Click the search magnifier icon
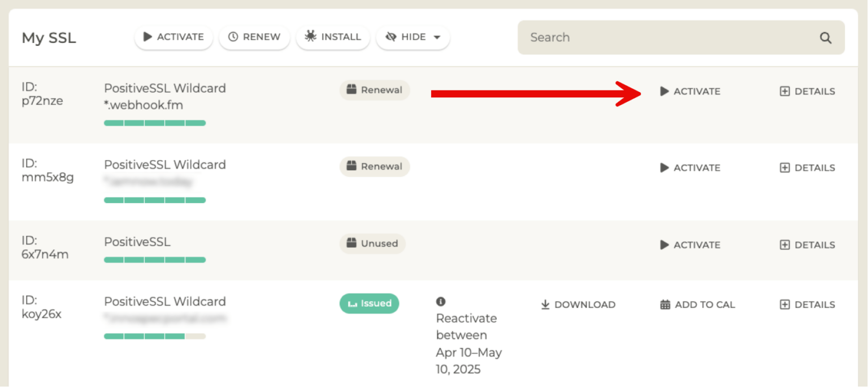This screenshot has height=387, width=868. [x=826, y=37]
